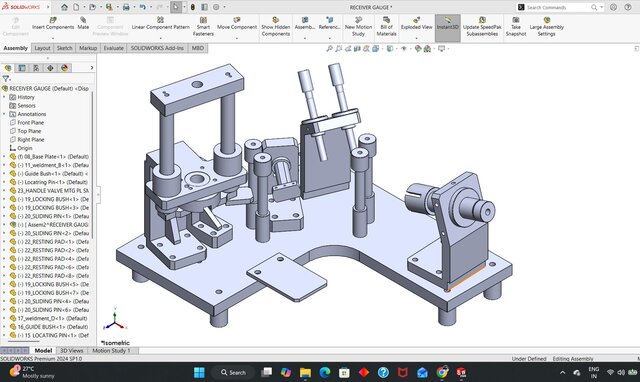Toggle Hide/Show Items eye icon in the view toolbar

(404, 49)
